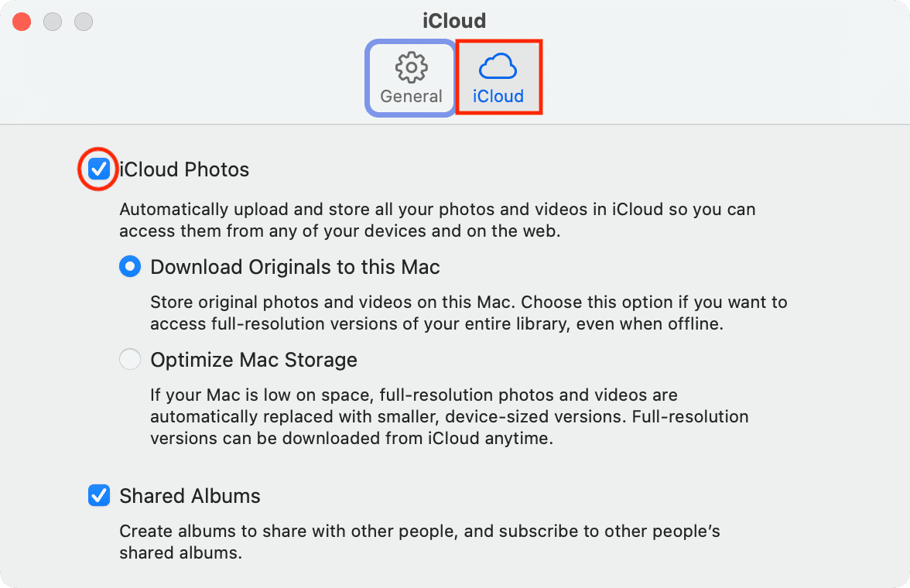Image resolution: width=910 pixels, height=588 pixels.
Task: Click the Download Originals to this Mac label
Action: click(x=295, y=267)
